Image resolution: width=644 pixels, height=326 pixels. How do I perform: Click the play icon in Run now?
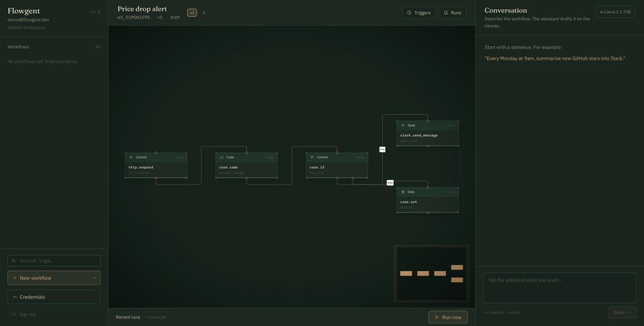[x=437, y=317]
